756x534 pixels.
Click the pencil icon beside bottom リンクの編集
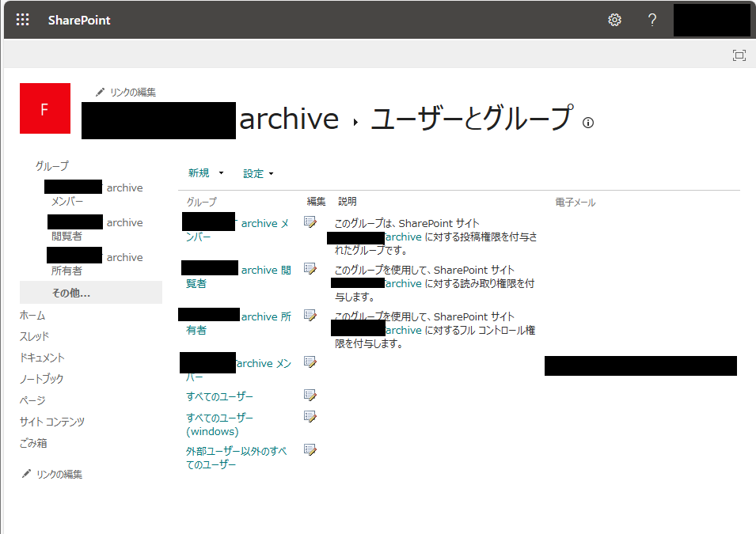tap(26, 474)
